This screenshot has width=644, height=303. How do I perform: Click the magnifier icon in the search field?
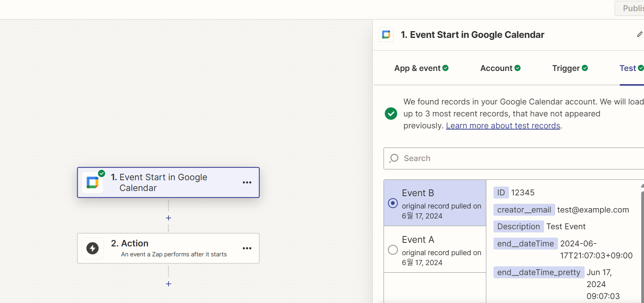tap(394, 158)
